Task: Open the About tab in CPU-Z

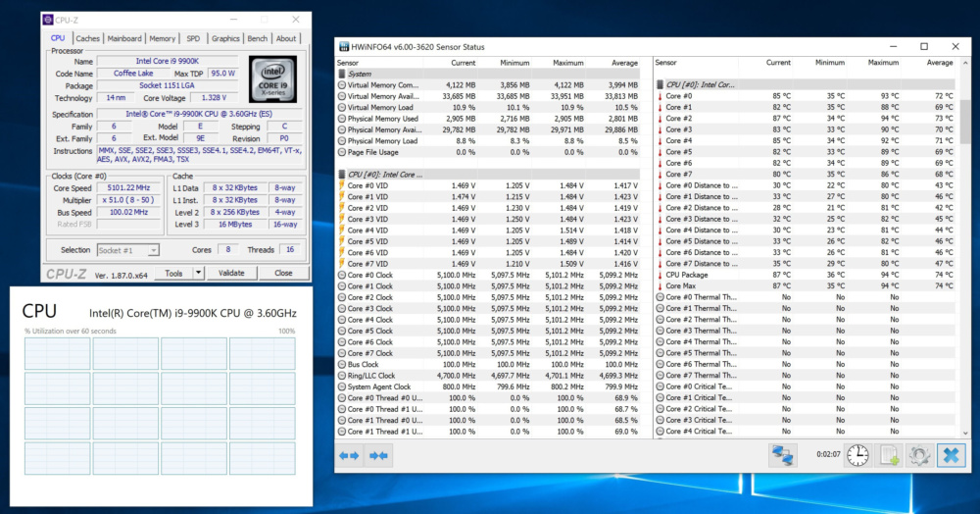Action: [286, 39]
